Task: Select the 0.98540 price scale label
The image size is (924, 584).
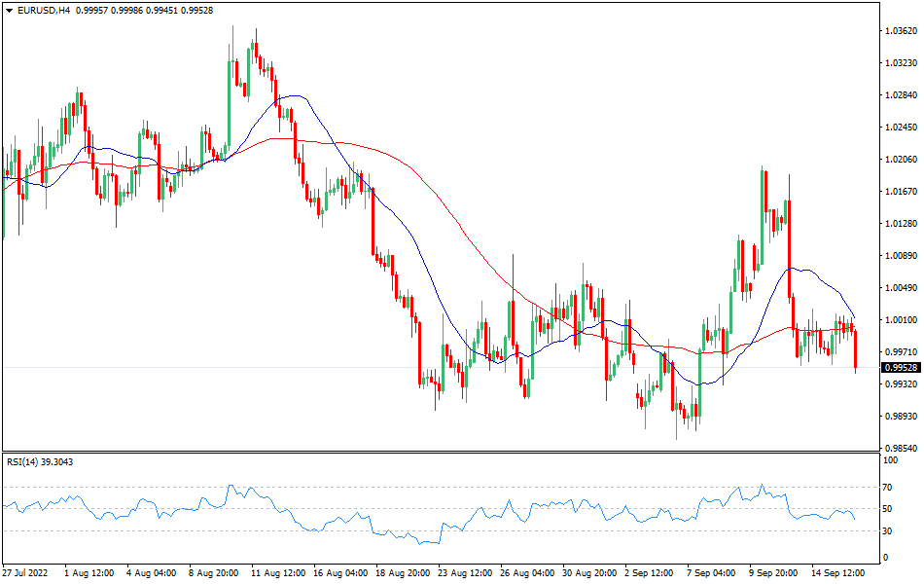Action: (x=901, y=449)
